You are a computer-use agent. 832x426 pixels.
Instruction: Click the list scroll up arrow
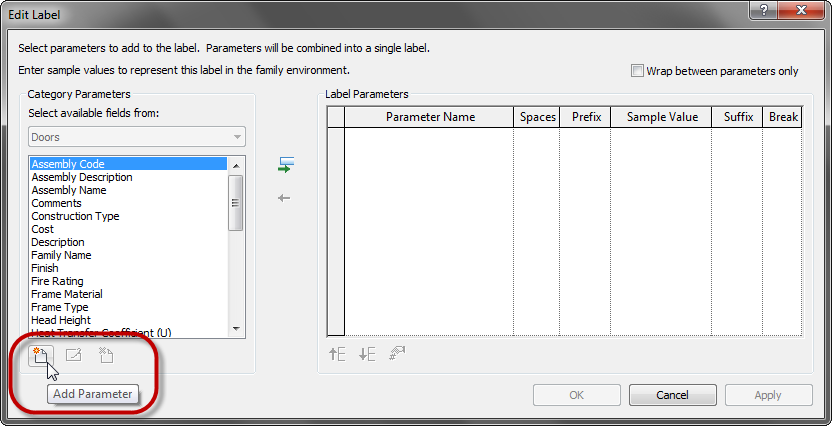(x=236, y=164)
